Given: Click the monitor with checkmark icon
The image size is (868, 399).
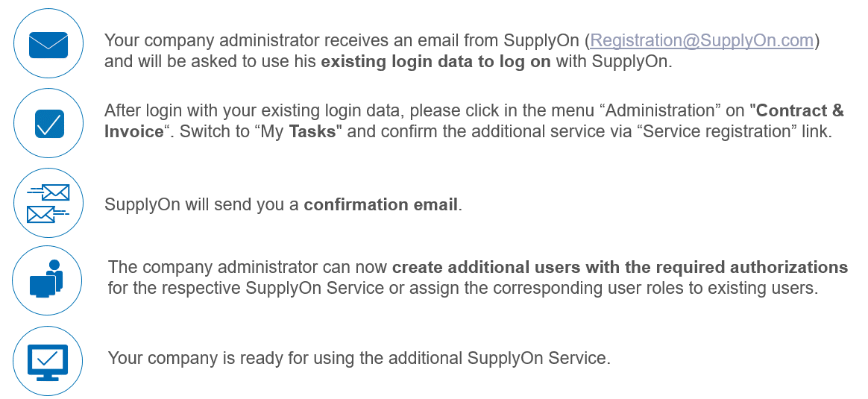Looking at the screenshot, I should tap(48, 361).
